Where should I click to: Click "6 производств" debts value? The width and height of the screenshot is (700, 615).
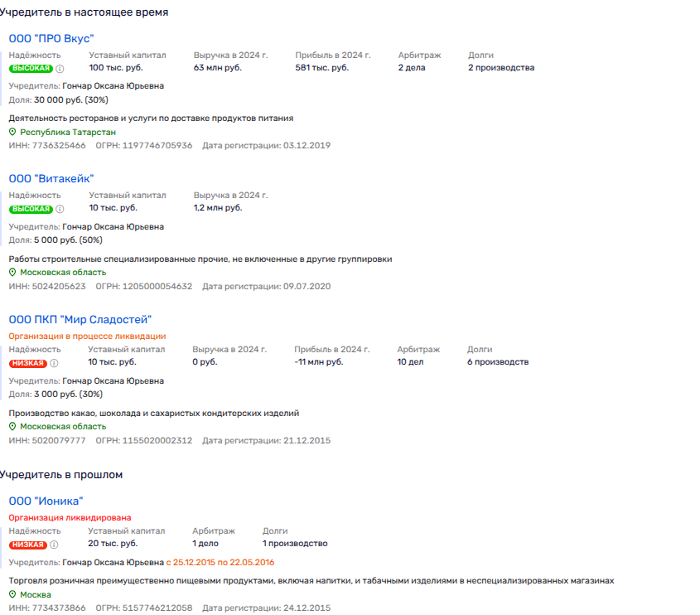click(x=497, y=361)
